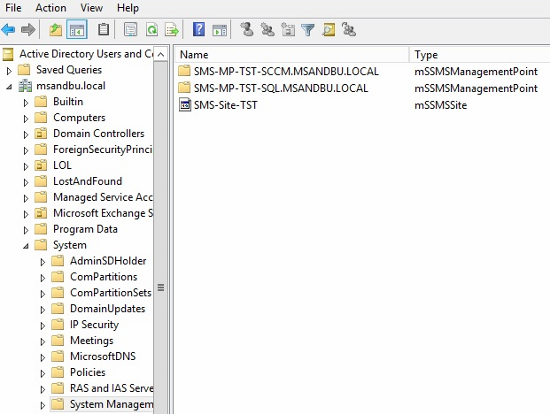This screenshot has height=414, width=550.
Task: Click the Domain Controllers OU icon
Action: pos(41,133)
